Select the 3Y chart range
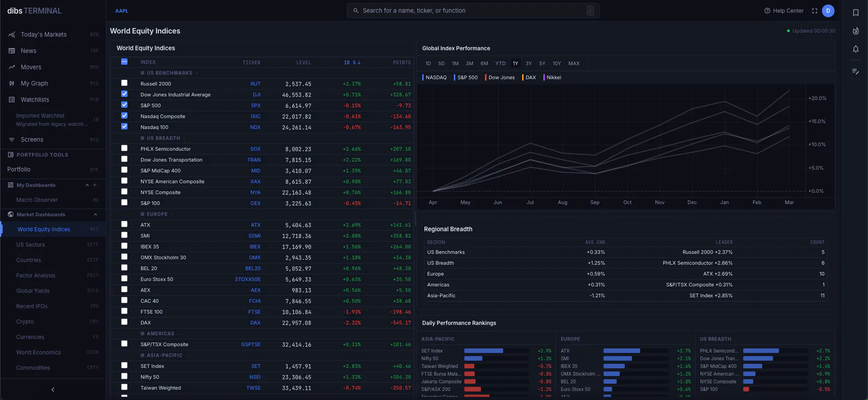The width and height of the screenshot is (868, 400). pyautogui.click(x=528, y=63)
